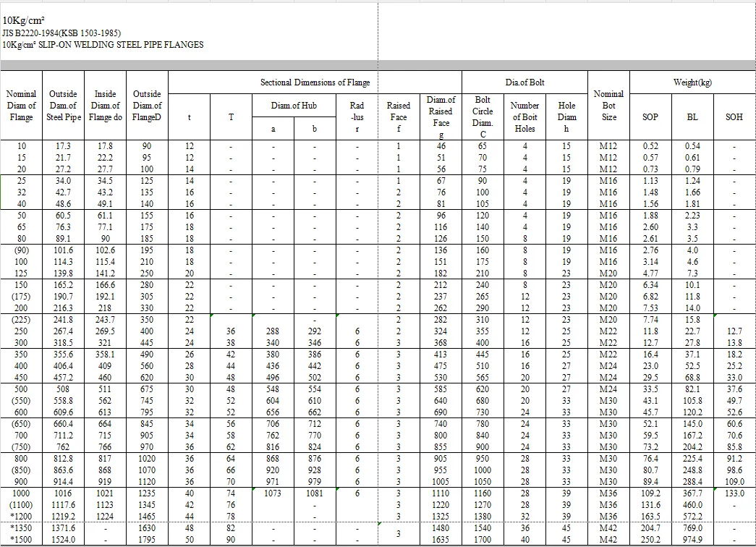
Task: Click the 'Number of Boit Holes' header
Action: click(x=524, y=117)
